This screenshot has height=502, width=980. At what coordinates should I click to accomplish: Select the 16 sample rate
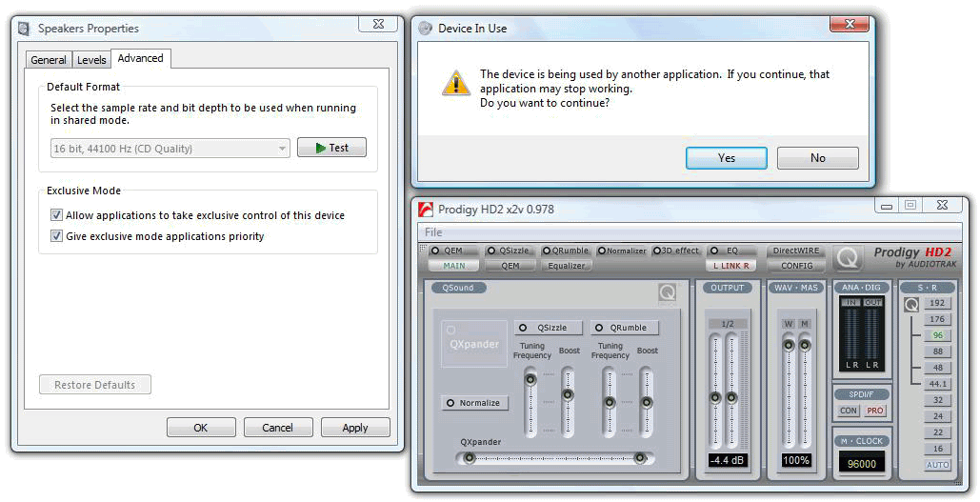pos(937,449)
